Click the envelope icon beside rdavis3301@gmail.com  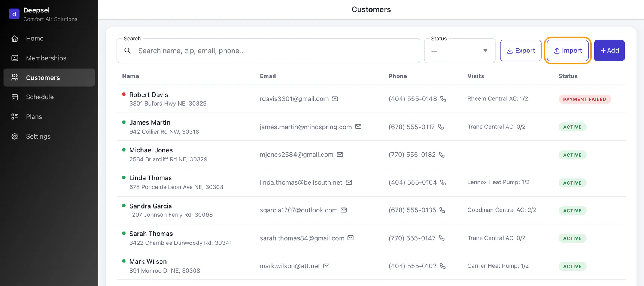click(x=335, y=99)
